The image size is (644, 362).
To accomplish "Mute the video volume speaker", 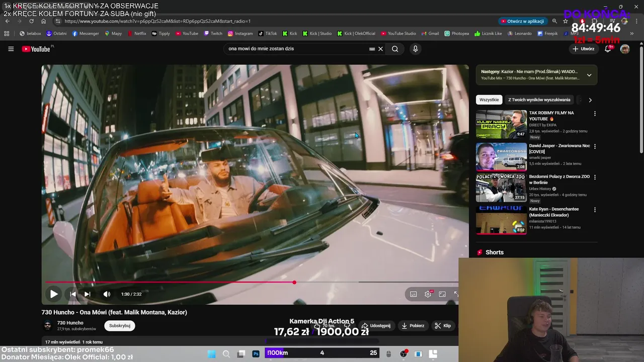I will (x=107, y=294).
